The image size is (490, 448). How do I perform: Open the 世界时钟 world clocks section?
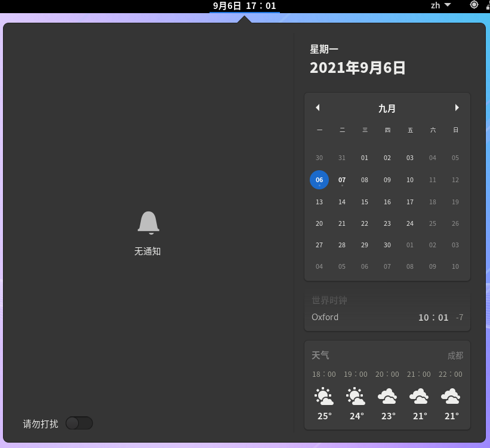pos(329,300)
